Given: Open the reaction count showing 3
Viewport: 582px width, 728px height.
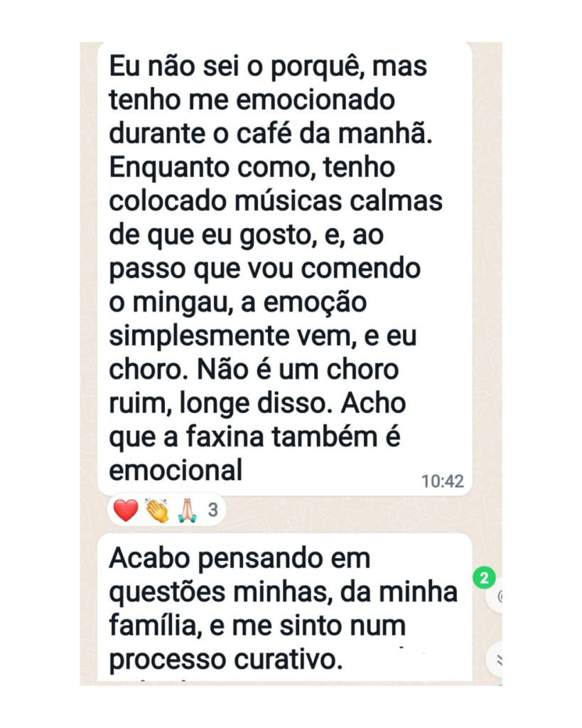Looking at the screenshot, I should tap(213, 510).
